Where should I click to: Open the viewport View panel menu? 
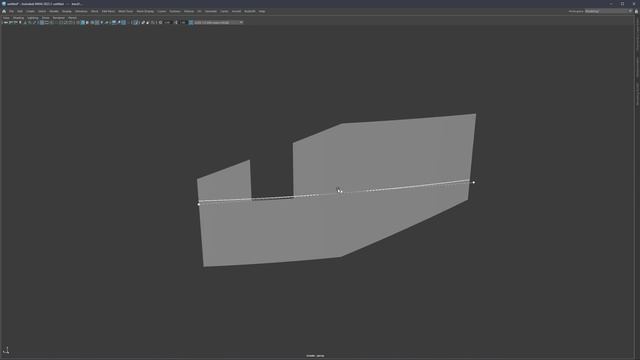[6, 18]
